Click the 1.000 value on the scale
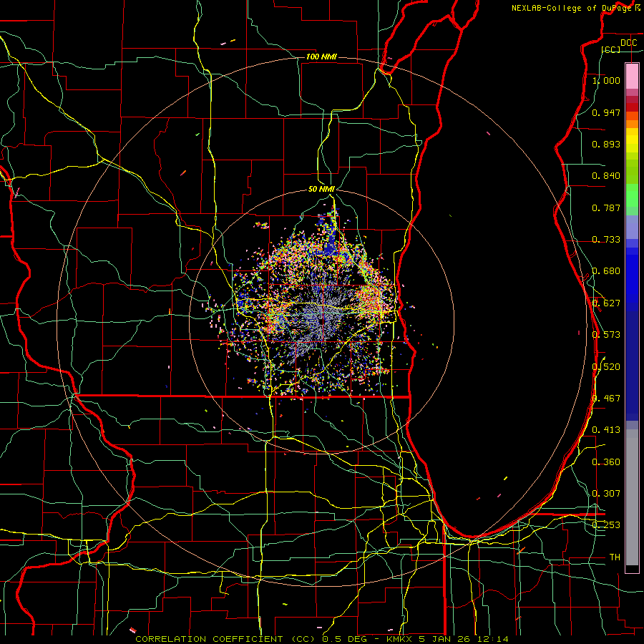 (x=606, y=80)
